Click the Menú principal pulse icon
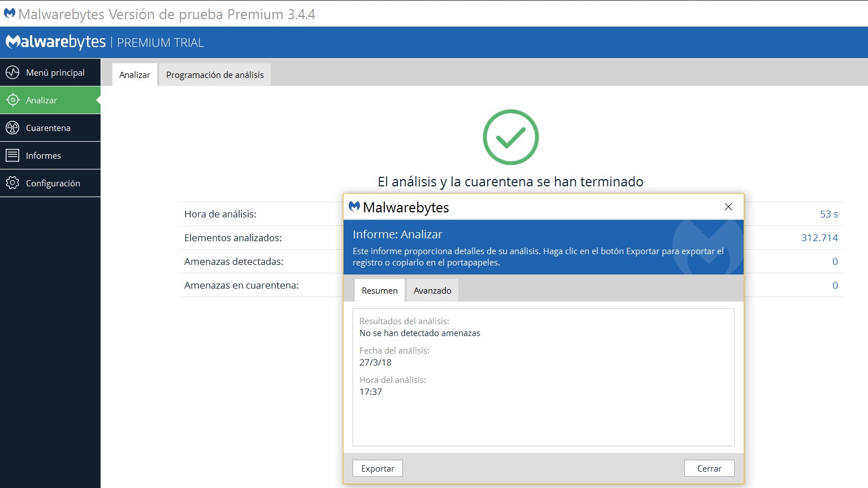The image size is (868, 488). [x=12, y=72]
